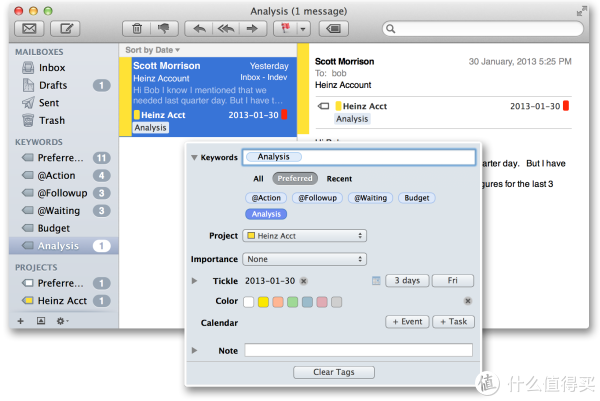Open the Importance dropdown
This screenshot has height=401, width=600.
pos(304,259)
